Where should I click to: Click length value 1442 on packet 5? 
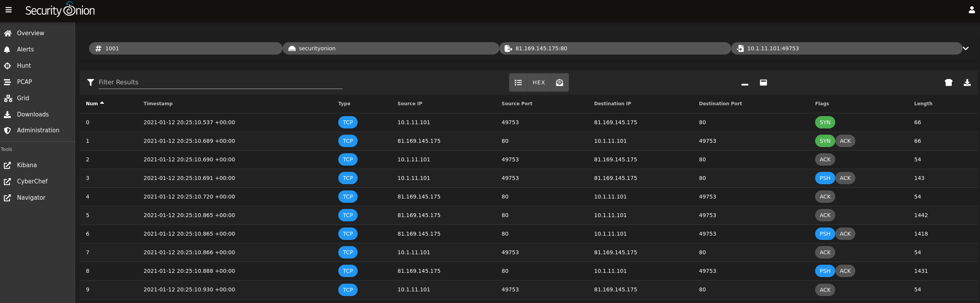click(921, 215)
